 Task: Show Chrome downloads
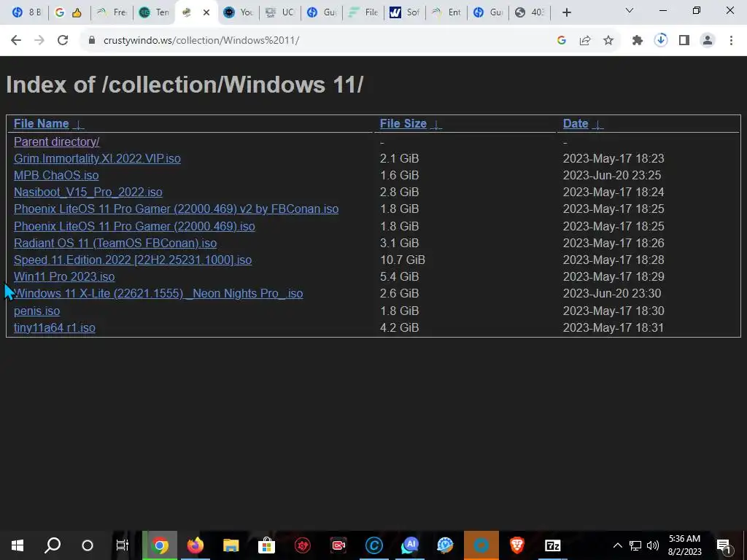pos(661,41)
